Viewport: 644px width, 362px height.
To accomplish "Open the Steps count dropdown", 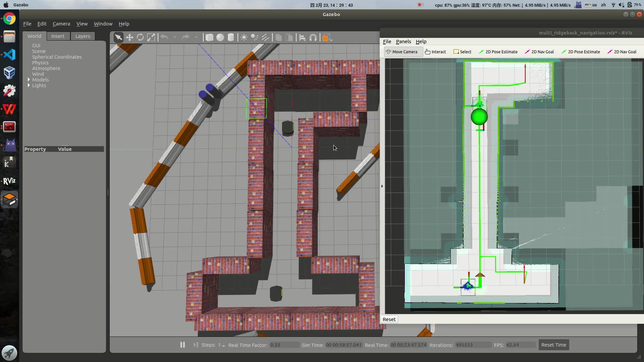I will pos(223,346).
